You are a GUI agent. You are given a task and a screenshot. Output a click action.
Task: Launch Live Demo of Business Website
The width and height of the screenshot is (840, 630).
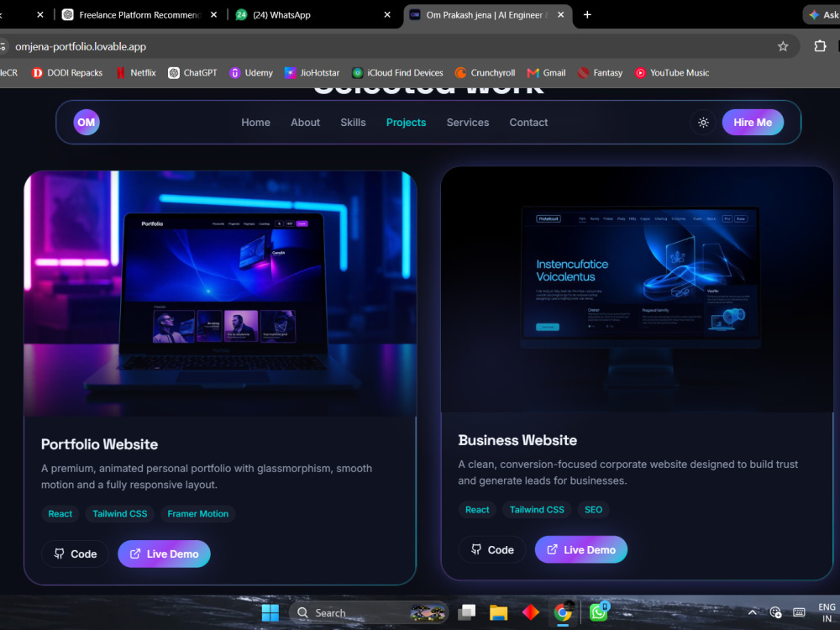(x=580, y=549)
